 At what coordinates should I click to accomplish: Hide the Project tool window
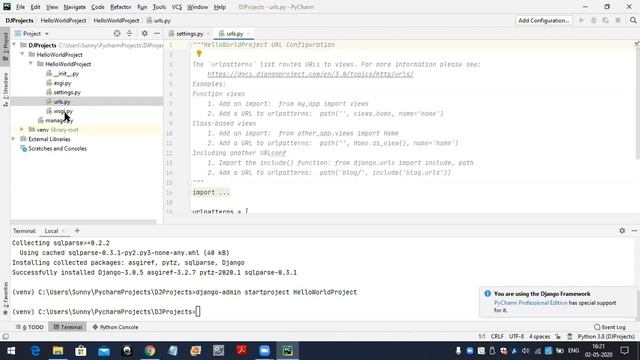point(157,33)
